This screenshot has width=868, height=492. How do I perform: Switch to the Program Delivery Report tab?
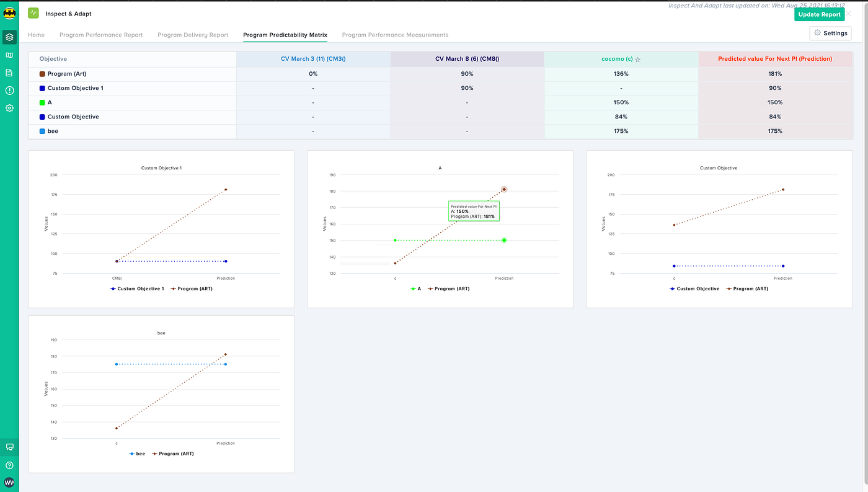pyautogui.click(x=193, y=34)
